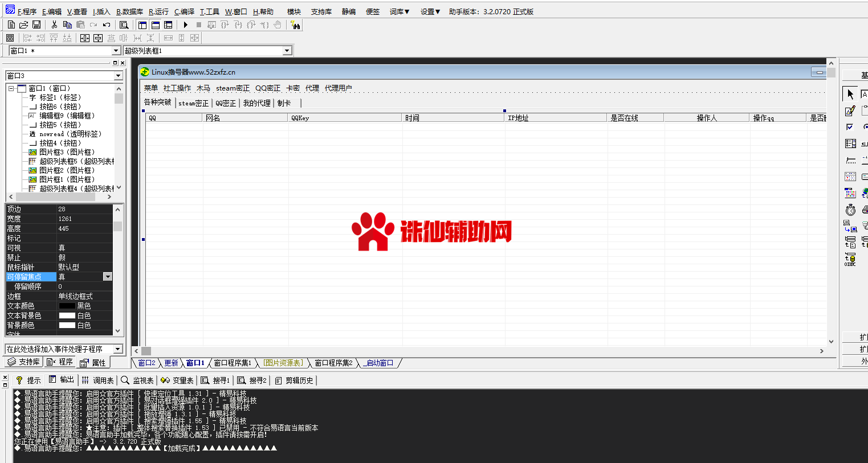The image size is (868, 463).
Task: Select the color grid component icon
Action: click(850, 193)
